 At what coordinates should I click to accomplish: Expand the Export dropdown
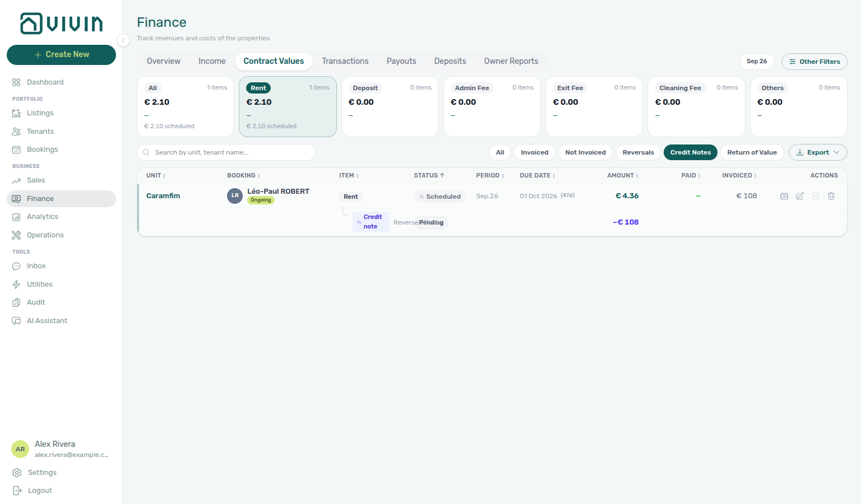(x=818, y=152)
